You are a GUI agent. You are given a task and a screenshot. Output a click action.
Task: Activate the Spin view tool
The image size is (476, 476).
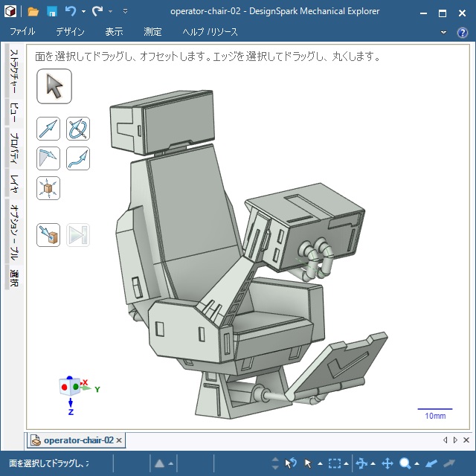pyautogui.click(x=361, y=463)
